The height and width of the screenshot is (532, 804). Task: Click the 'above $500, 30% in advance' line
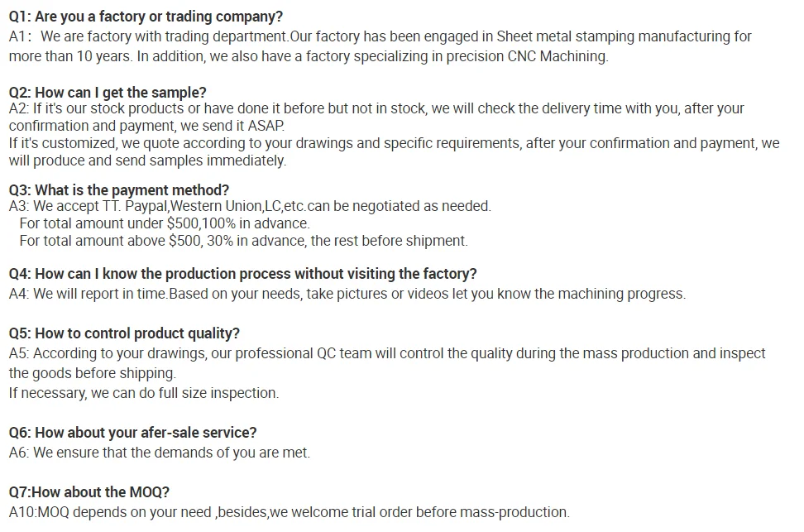point(243,241)
